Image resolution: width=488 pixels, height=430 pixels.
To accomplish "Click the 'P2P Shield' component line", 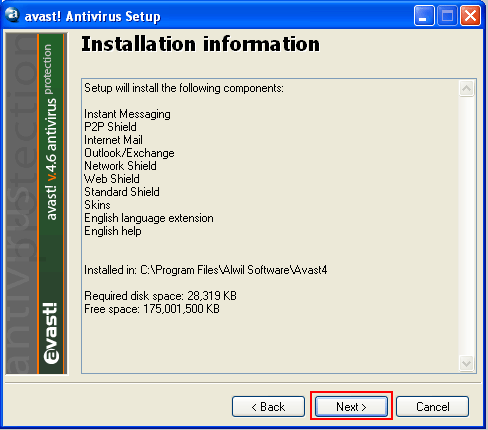I will coord(110,127).
